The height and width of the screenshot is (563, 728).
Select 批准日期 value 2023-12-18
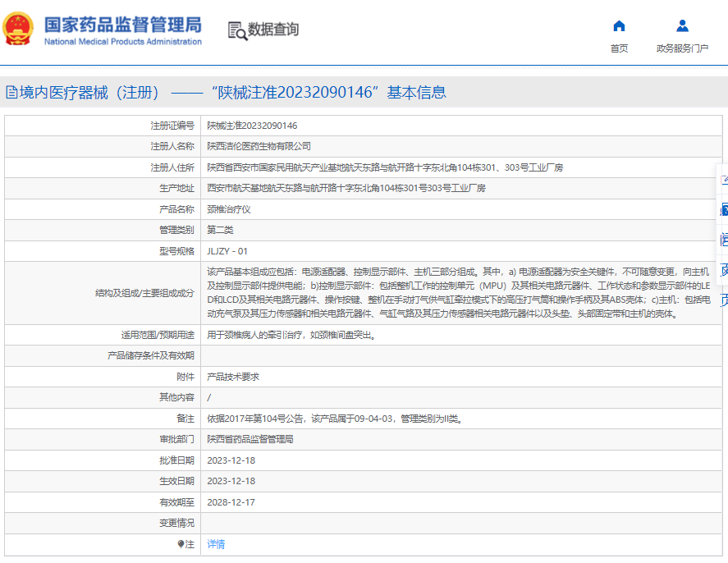[231, 460]
